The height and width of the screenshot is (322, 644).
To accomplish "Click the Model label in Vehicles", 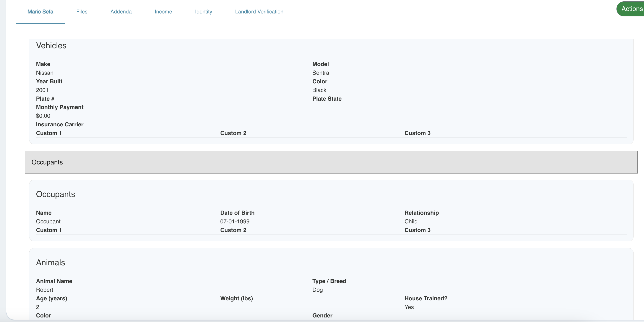I will point(320,64).
